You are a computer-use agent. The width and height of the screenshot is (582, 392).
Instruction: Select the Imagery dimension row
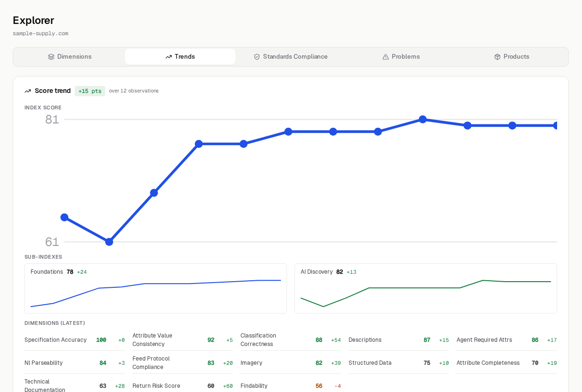click(291, 363)
